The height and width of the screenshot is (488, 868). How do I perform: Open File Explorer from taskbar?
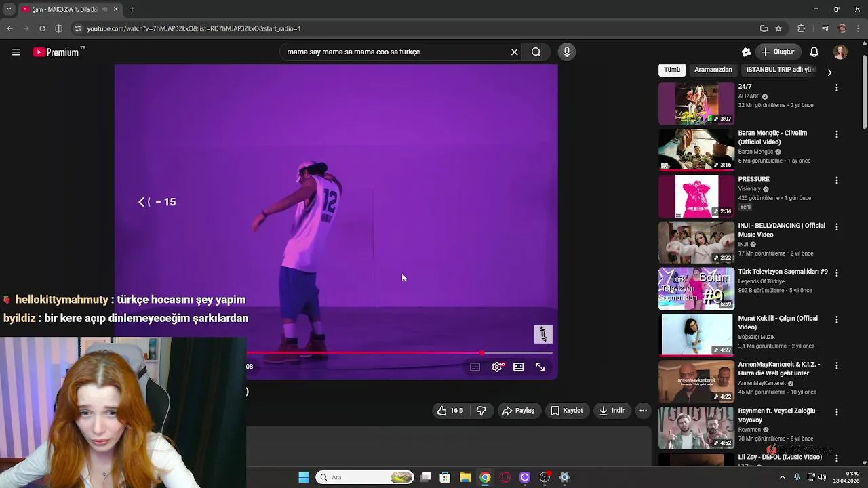465,477
